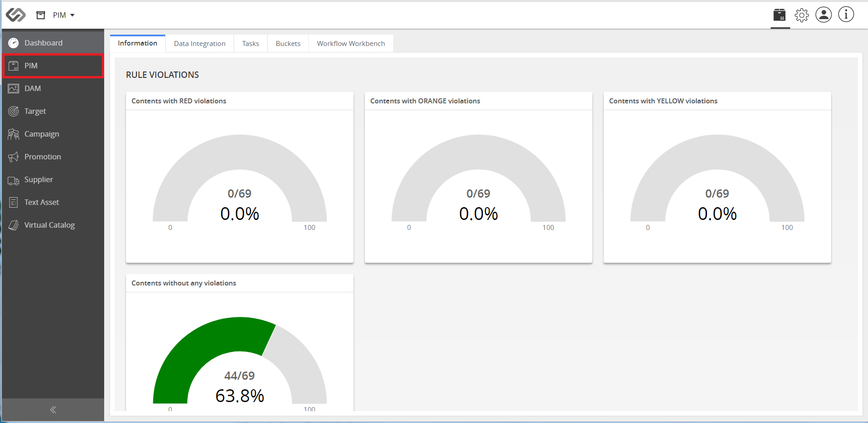Screen dimensions: 868x423
Task: Open the user profile icon
Action: coord(823,15)
